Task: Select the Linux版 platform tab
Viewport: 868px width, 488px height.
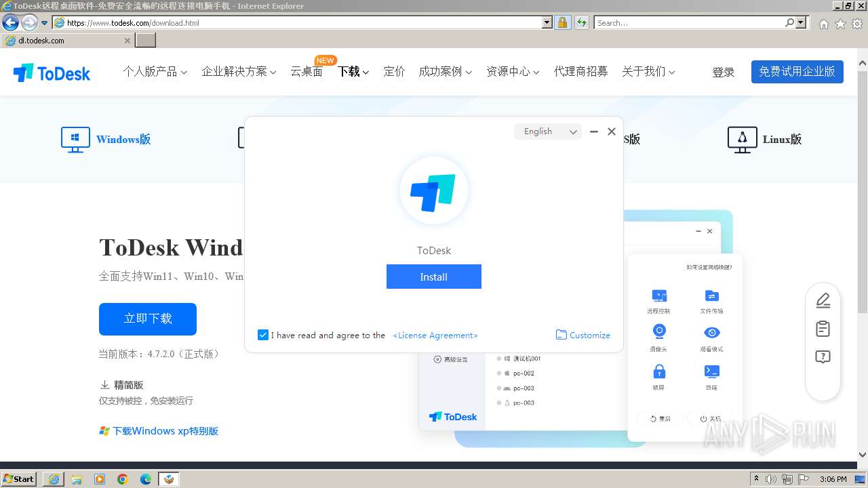Action: click(764, 139)
